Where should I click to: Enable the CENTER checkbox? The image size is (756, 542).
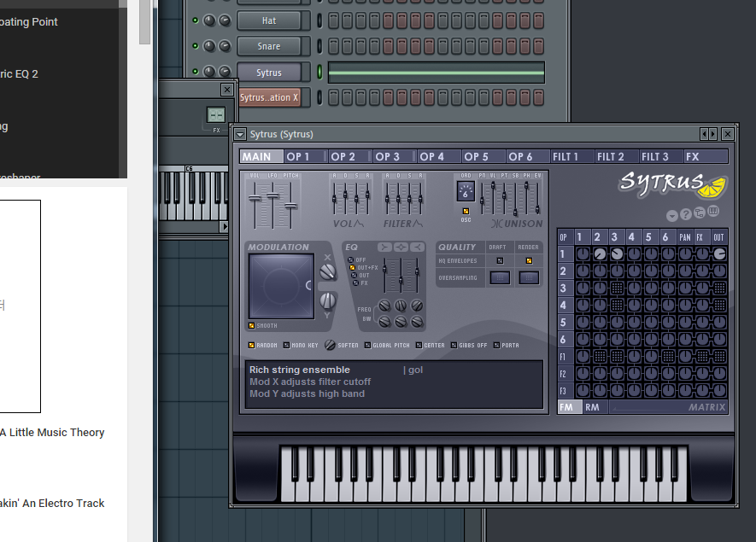coord(419,345)
